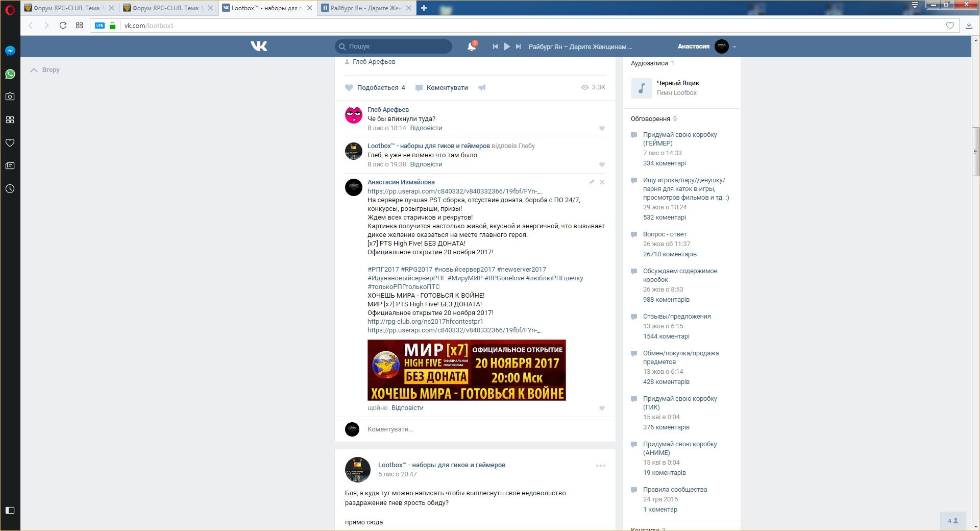Toggle the sidebar panel at the bottom
The image size is (980, 531).
tap(10, 510)
